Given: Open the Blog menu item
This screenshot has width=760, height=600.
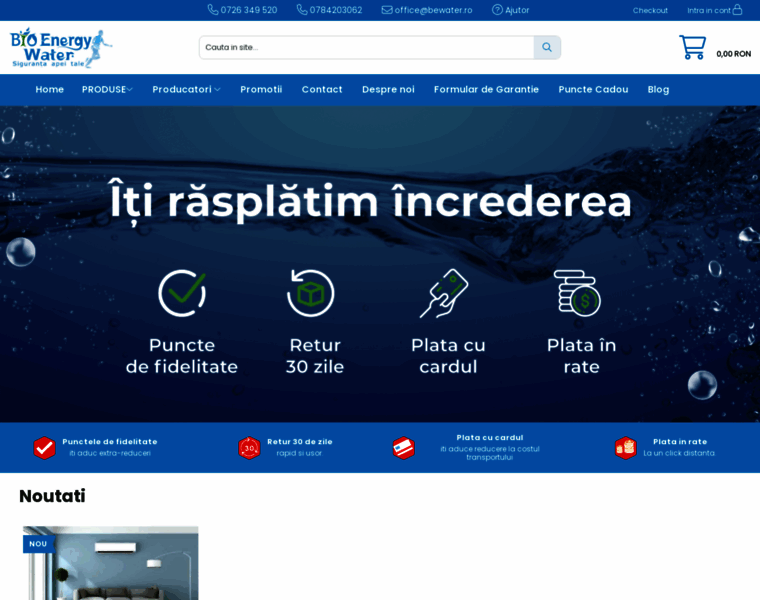Looking at the screenshot, I should point(658,90).
